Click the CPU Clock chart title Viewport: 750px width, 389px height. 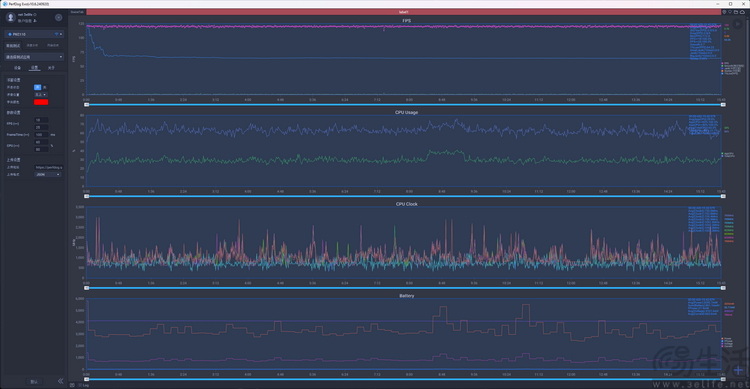pos(406,204)
